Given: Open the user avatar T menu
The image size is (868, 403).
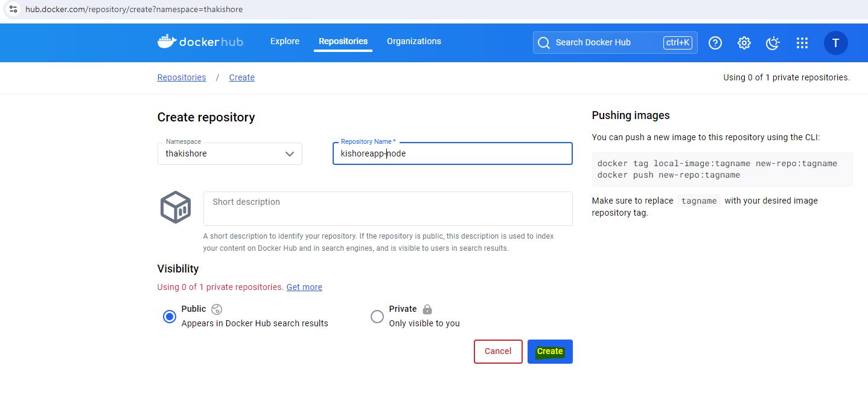Looking at the screenshot, I should [x=835, y=43].
